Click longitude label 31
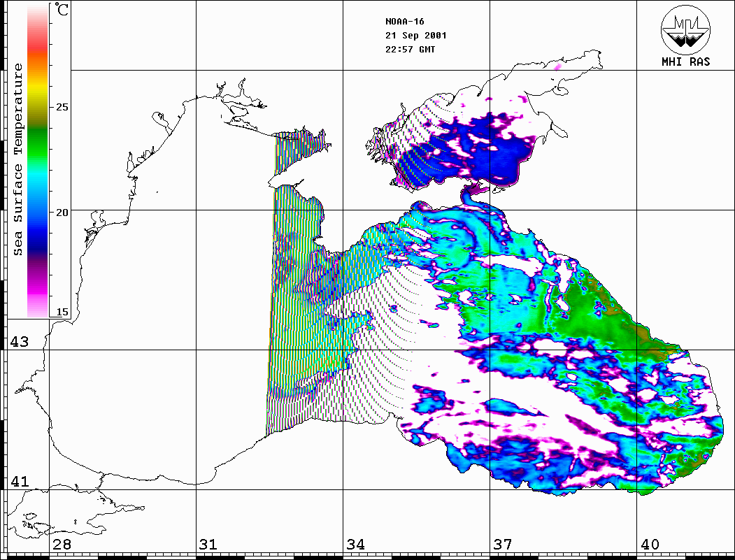This screenshot has width=735, height=560. 208,545
